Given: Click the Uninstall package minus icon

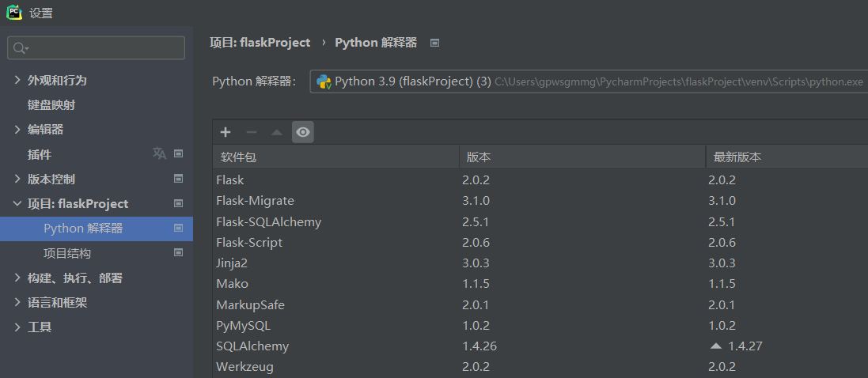Looking at the screenshot, I should (252, 132).
